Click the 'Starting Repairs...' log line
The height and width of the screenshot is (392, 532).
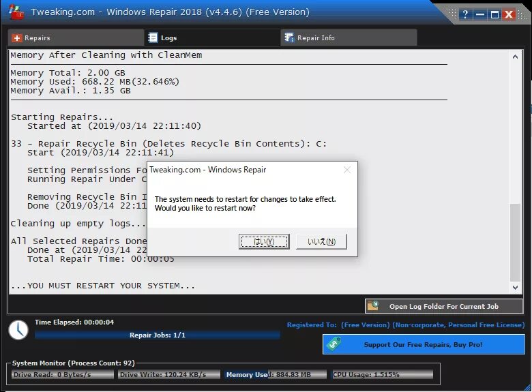(62, 117)
